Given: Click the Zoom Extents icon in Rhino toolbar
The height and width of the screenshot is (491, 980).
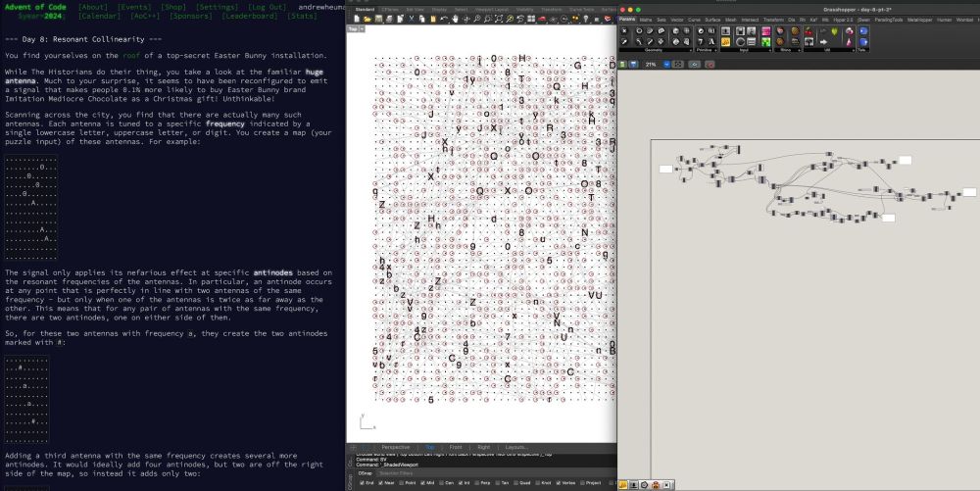Looking at the screenshot, I should pyautogui.click(x=499, y=20).
